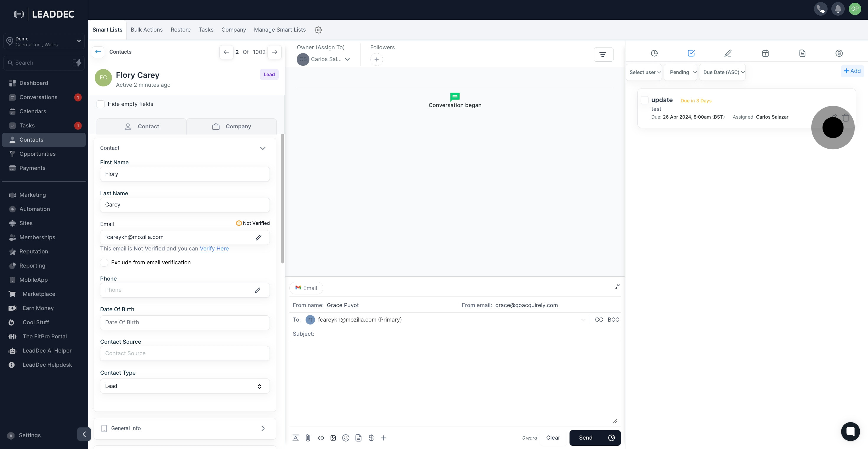Insert a template document icon
The height and width of the screenshot is (449, 868).
point(358,437)
